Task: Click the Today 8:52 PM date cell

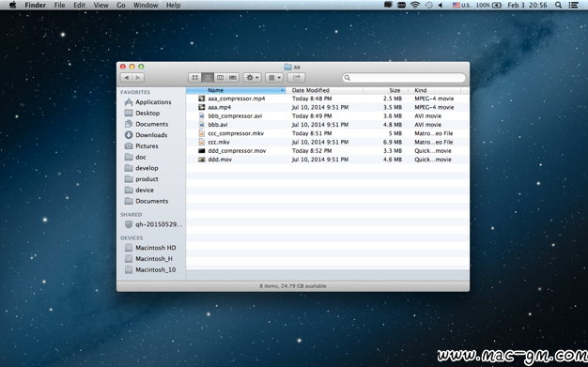Action: click(312, 151)
